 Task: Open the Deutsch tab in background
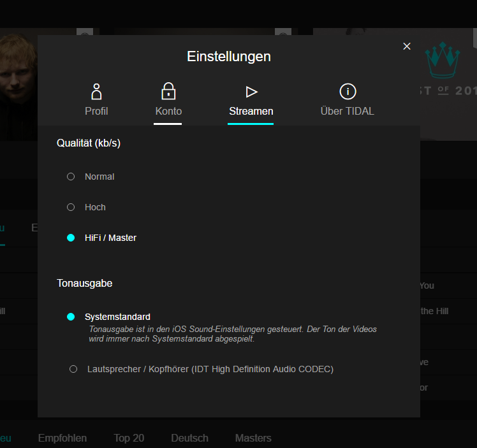coord(189,438)
